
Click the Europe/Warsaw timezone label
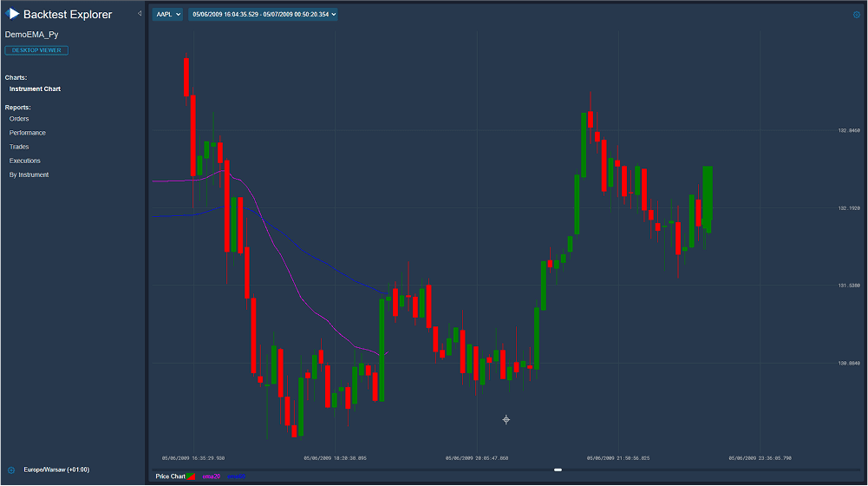click(x=56, y=470)
